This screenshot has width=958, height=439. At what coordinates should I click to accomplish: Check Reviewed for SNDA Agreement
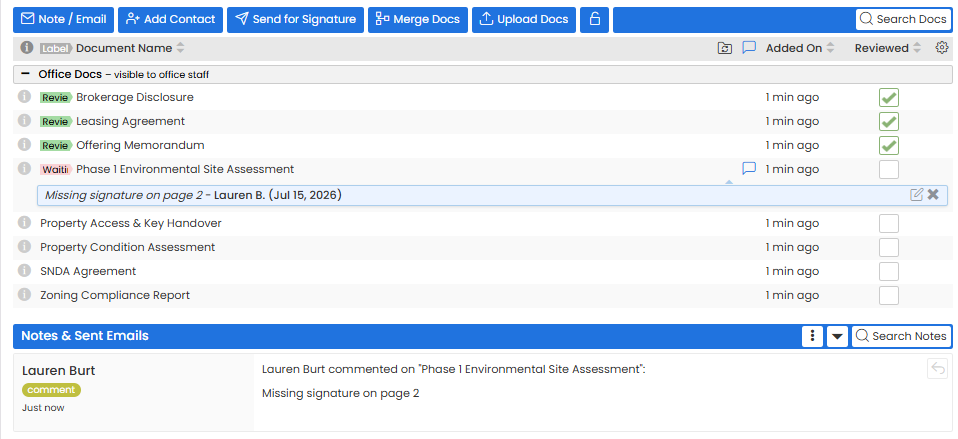pyautogui.click(x=889, y=271)
